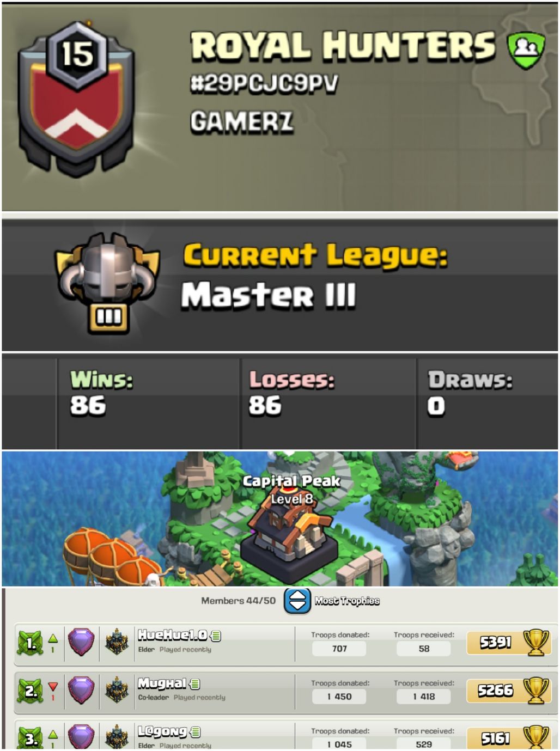Screen dimensions: 560x751
Task: Open HueHue1.0 member row
Action: click(x=285, y=643)
